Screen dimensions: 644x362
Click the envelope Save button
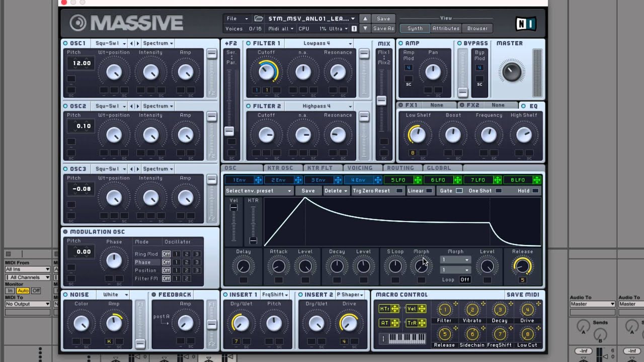308,191
